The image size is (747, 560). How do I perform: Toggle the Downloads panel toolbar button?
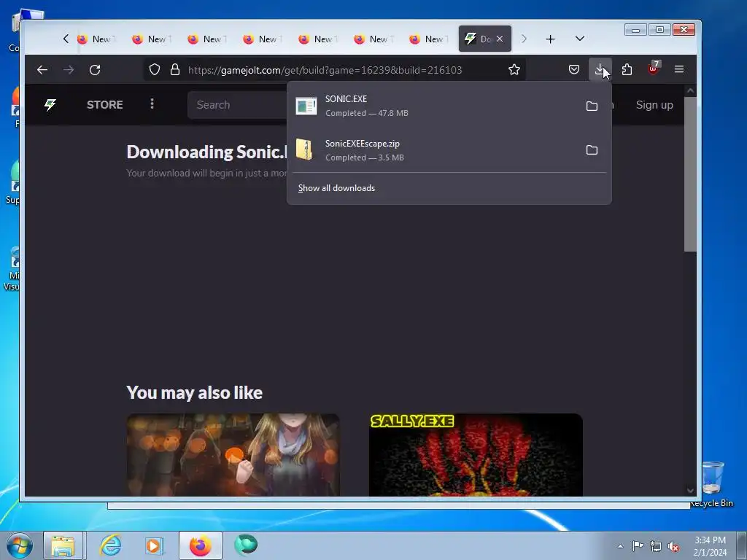click(x=600, y=69)
